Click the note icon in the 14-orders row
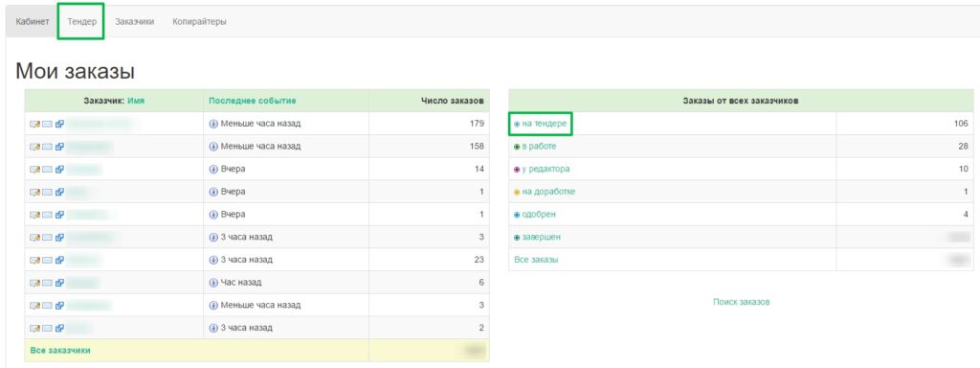The height and width of the screenshot is (368, 980). tap(35, 169)
